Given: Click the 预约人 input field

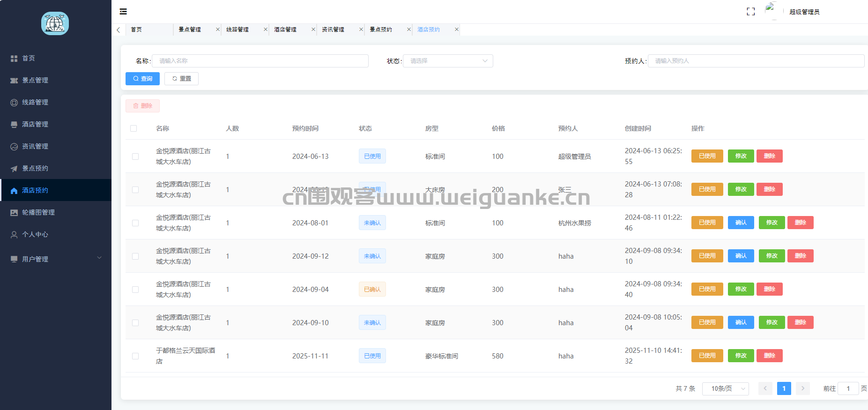Looking at the screenshot, I should coord(755,61).
